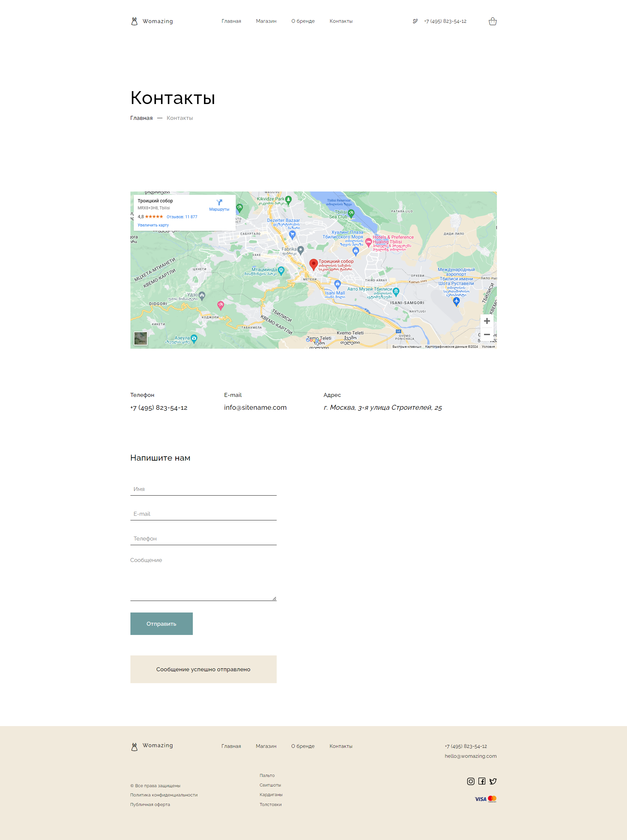Open Магазин in the top navigation
The image size is (627, 840).
pos(266,21)
